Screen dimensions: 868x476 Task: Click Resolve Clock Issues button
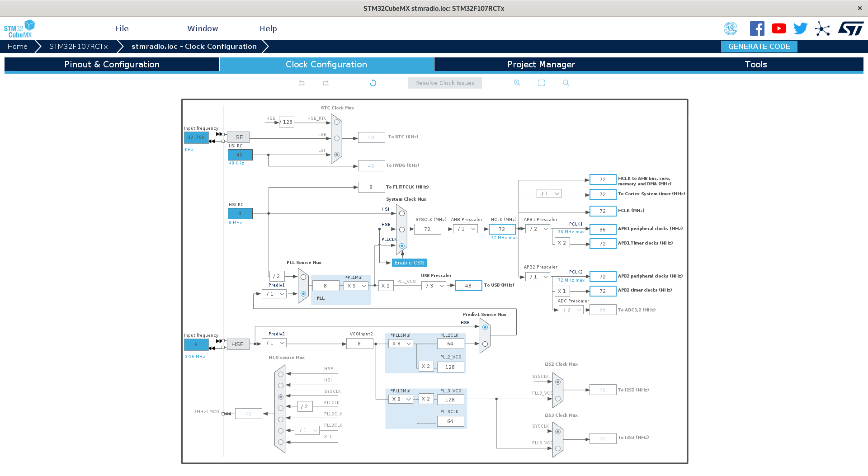tap(445, 83)
